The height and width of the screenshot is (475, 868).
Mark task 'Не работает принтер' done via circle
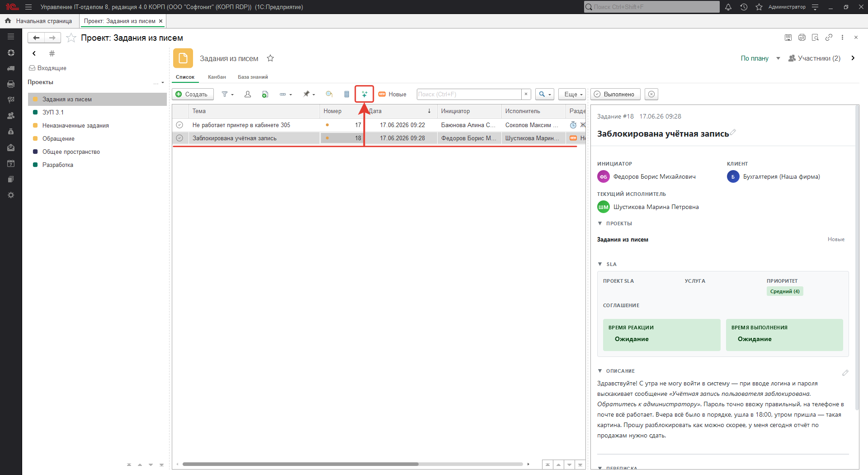click(x=179, y=125)
